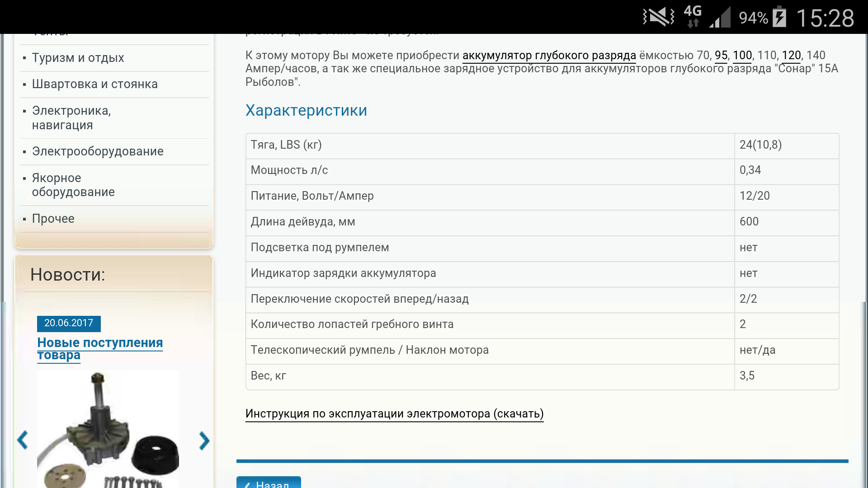Screen dimensions: 868x488
Task: Tap the 4G network indicator icon
Action: pos(692,16)
